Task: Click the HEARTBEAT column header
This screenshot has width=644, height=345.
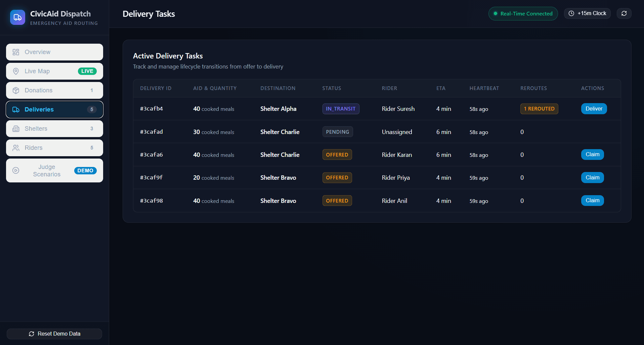Action: click(x=484, y=88)
